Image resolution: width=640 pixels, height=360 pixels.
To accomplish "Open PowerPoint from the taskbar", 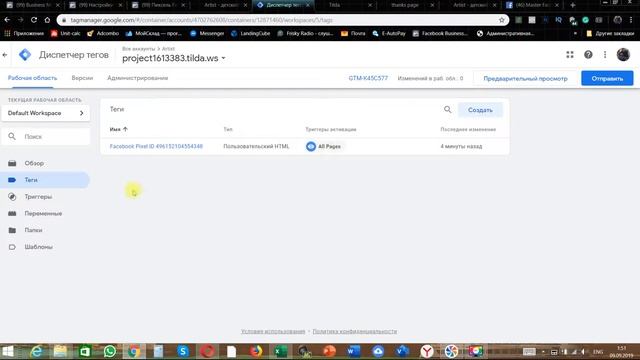I will click(329, 351).
